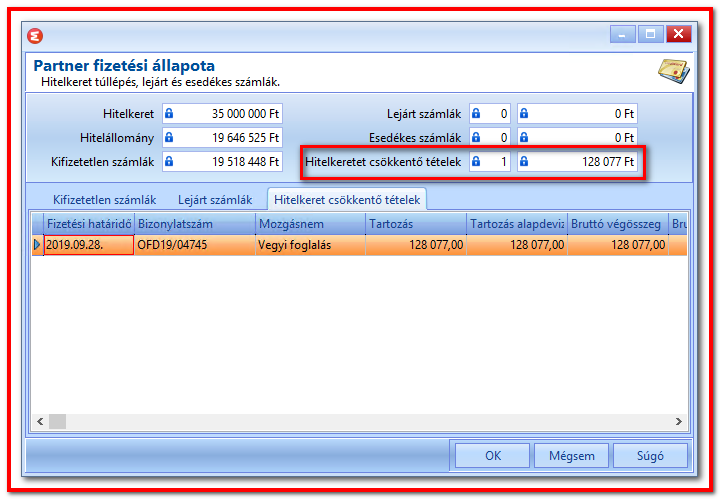Click the 128 077,00 cell under Tartozás
The image size is (720, 499).
416,245
